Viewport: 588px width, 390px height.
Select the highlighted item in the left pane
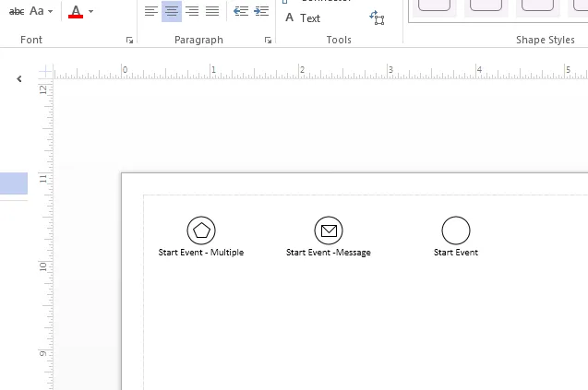(x=14, y=183)
